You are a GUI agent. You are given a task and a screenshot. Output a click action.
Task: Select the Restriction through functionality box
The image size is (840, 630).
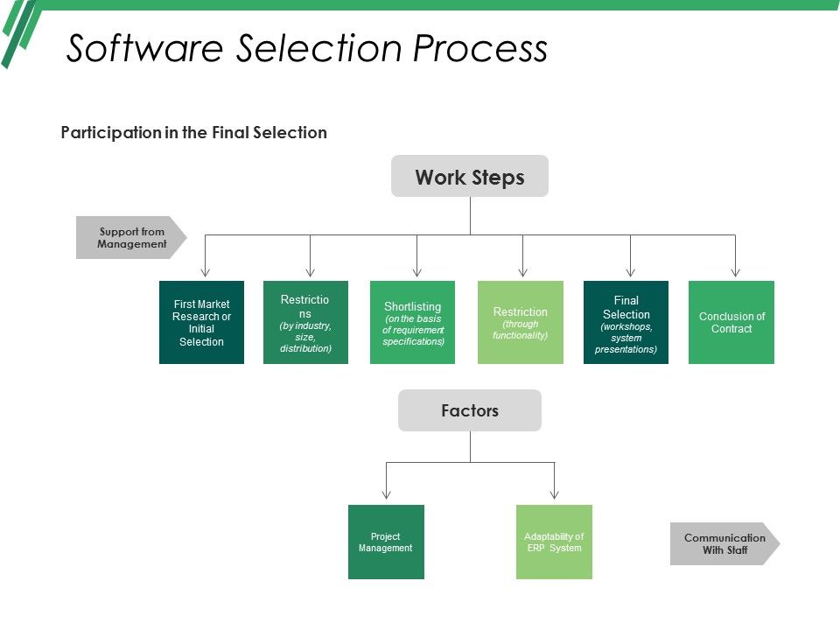click(x=520, y=323)
